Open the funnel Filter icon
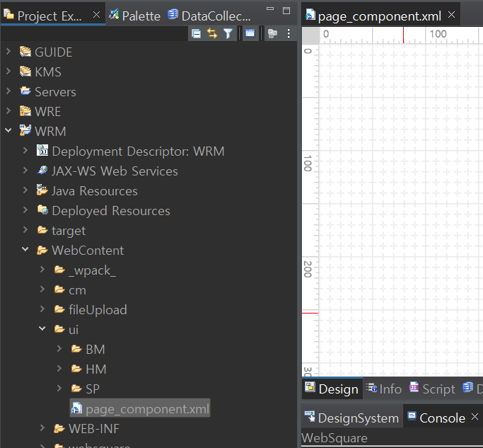Image resolution: width=483 pixels, height=448 pixels. (228, 33)
